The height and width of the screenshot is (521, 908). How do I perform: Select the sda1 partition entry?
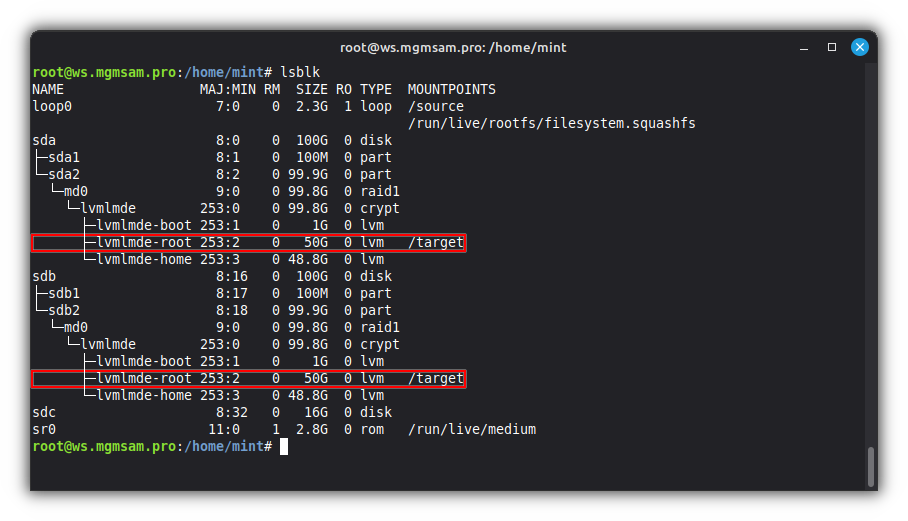pyautogui.click(x=64, y=157)
